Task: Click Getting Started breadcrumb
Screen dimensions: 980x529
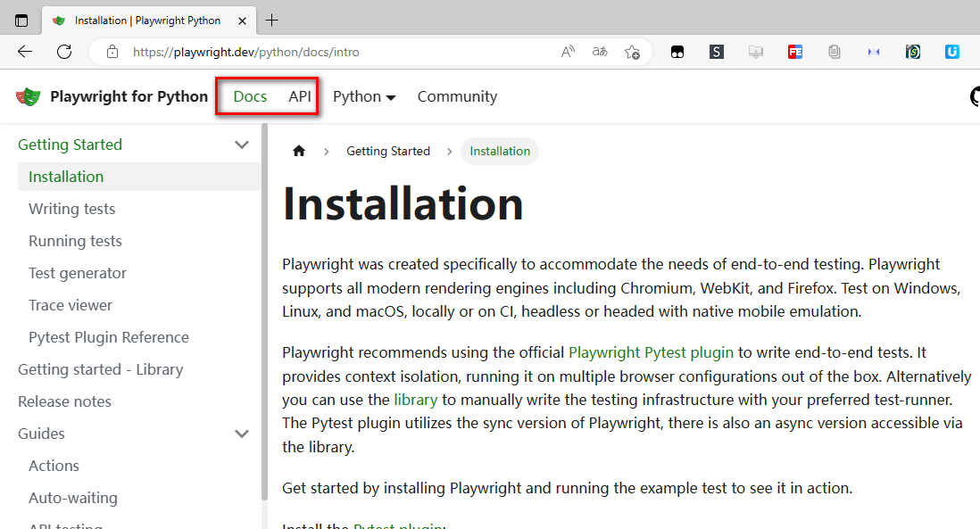Action: 388,151
